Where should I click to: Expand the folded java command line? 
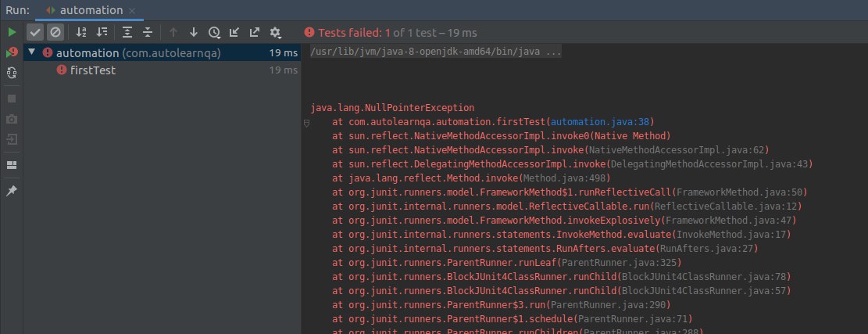436,53
